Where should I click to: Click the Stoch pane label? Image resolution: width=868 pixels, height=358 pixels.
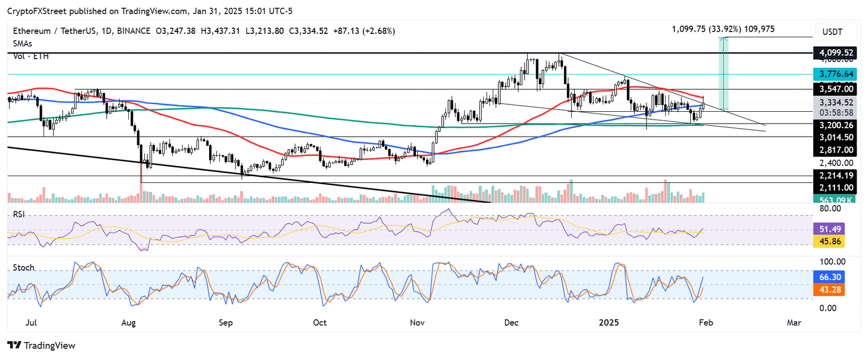point(23,267)
